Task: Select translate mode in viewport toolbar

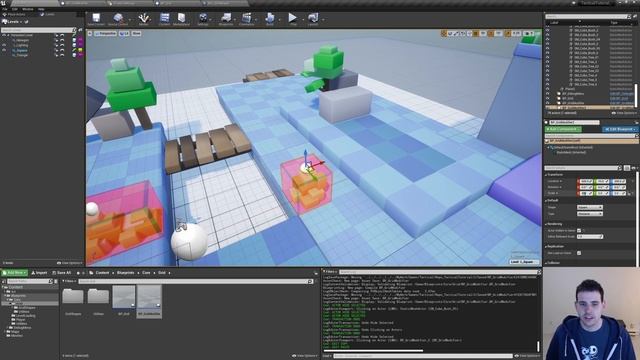Action: (x=444, y=33)
